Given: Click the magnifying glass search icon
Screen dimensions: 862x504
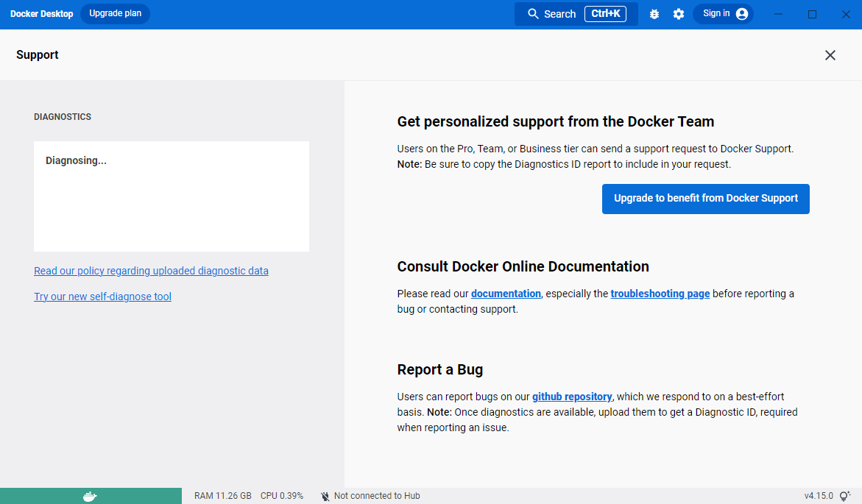Looking at the screenshot, I should (534, 14).
